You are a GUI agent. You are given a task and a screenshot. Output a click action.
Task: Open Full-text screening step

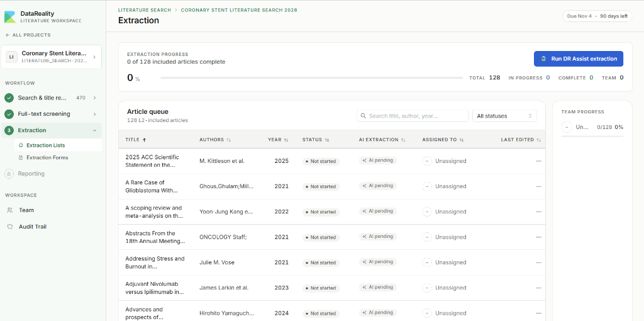pyautogui.click(x=52, y=114)
